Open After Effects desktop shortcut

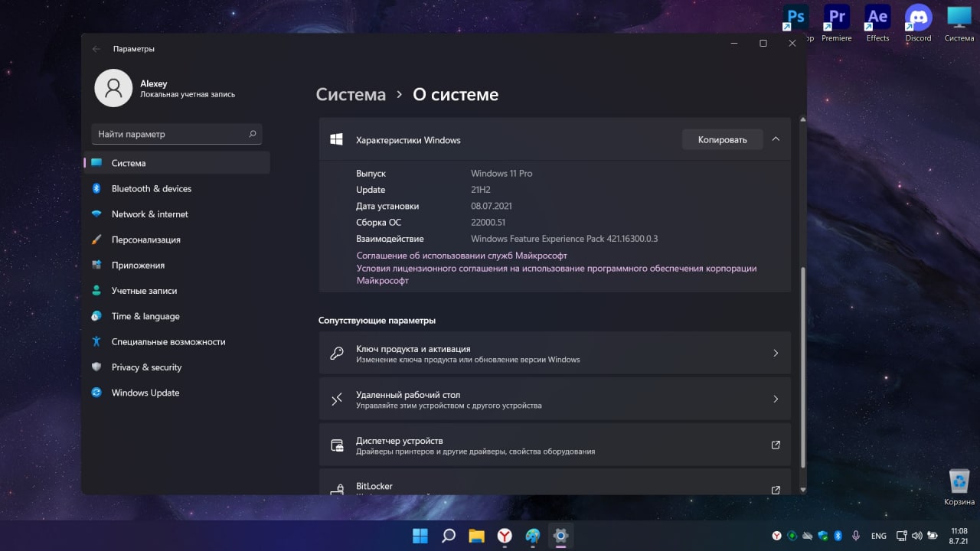point(877,23)
